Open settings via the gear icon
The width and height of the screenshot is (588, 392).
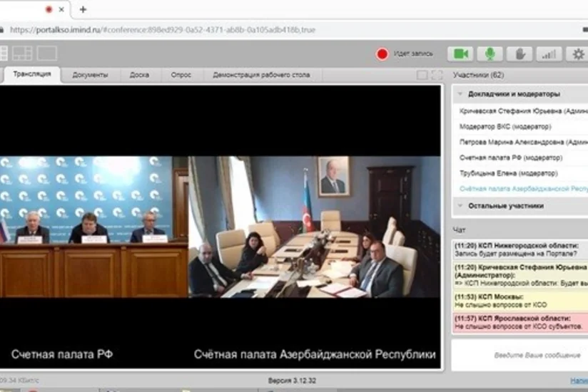coord(578,54)
